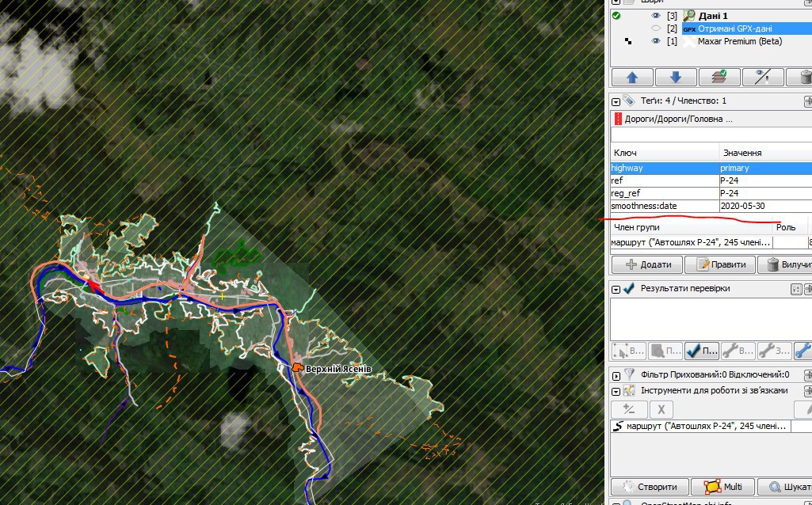Click the funnel filter icon
The image size is (812, 505).
[629, 374]
